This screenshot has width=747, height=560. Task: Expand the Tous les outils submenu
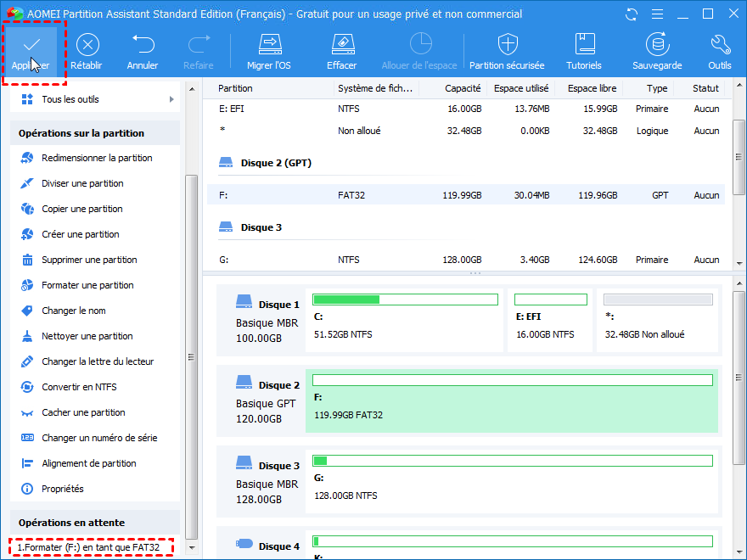95,99
